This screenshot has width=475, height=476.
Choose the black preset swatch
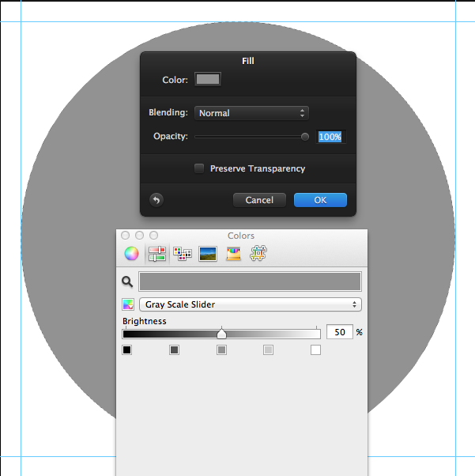[127, 350]
